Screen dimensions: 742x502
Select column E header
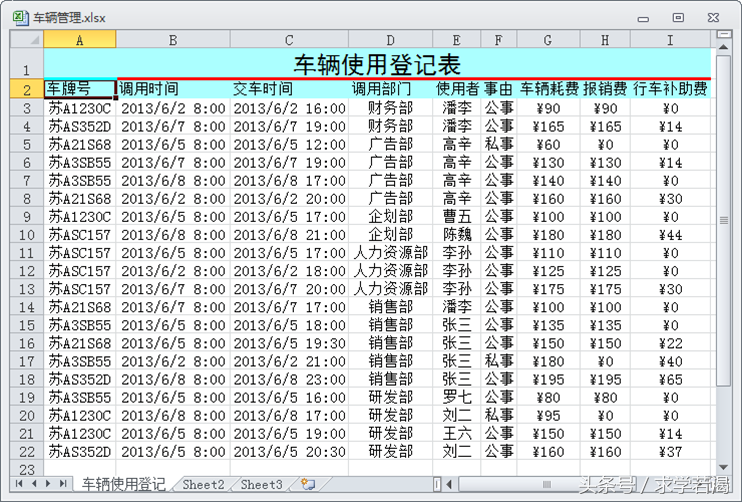pos(457,40)
